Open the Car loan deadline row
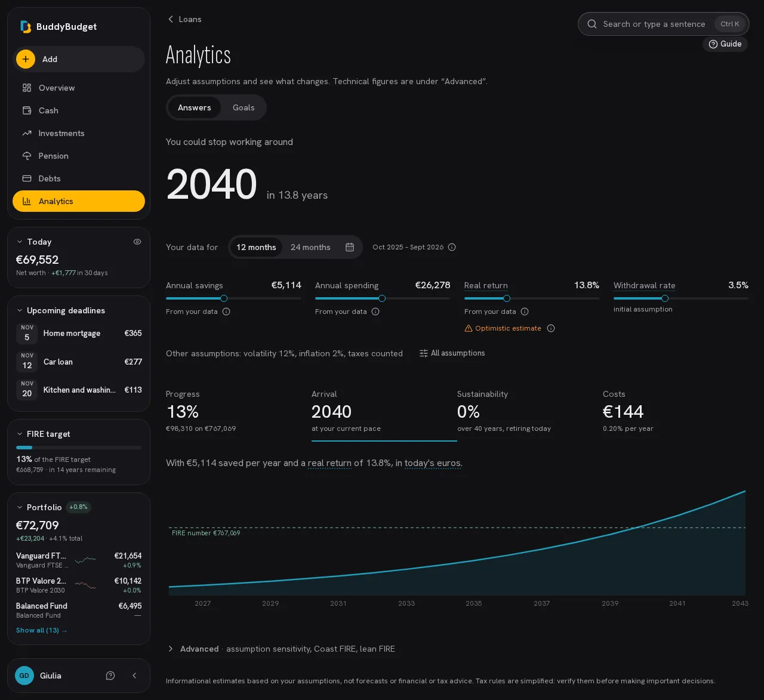Screen dimensions: 764x700 79,362
